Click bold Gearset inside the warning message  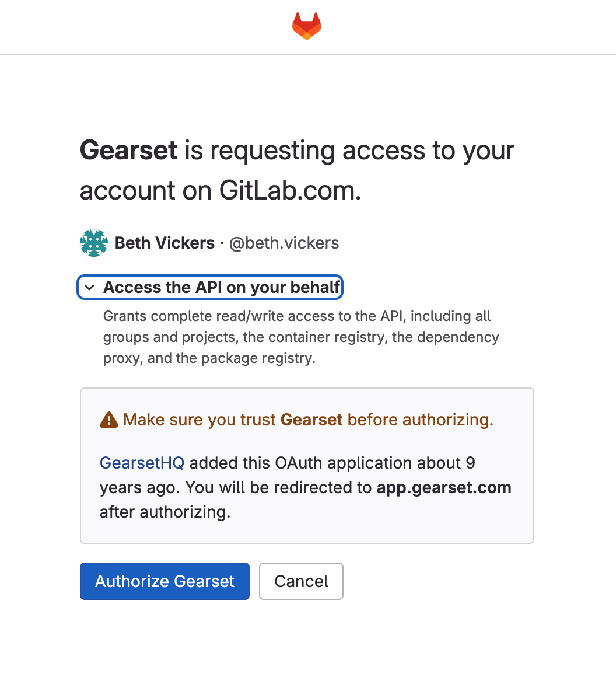(x=311, y=420)
